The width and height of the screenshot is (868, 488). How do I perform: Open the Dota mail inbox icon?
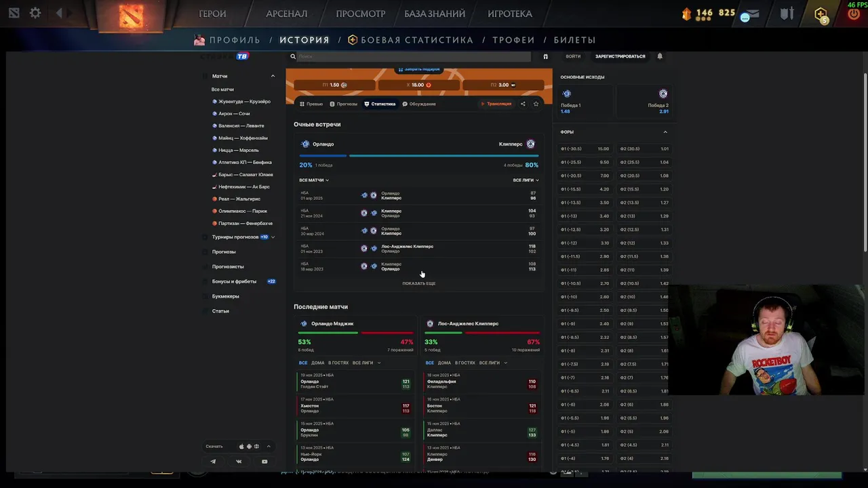click(754, 15)
